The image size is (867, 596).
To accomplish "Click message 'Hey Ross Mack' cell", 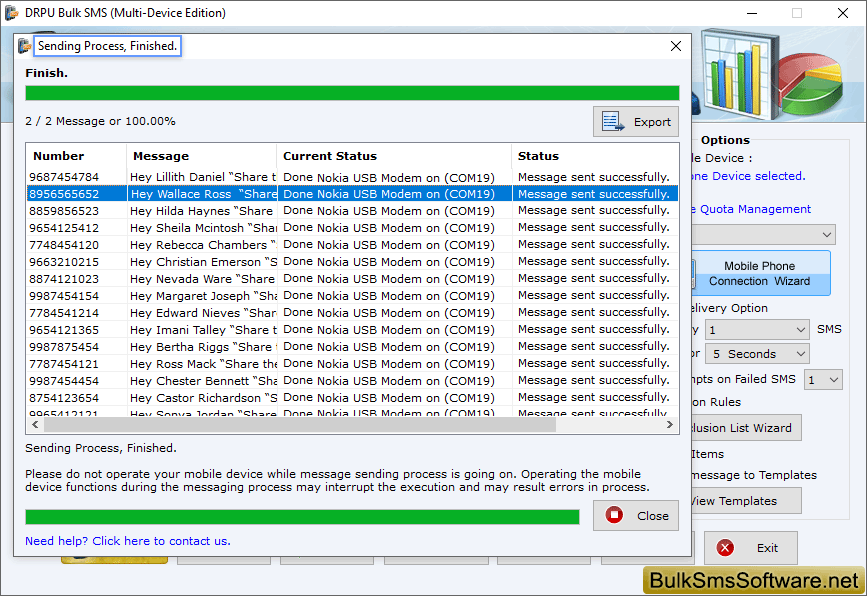I will (x=202, y=364).
